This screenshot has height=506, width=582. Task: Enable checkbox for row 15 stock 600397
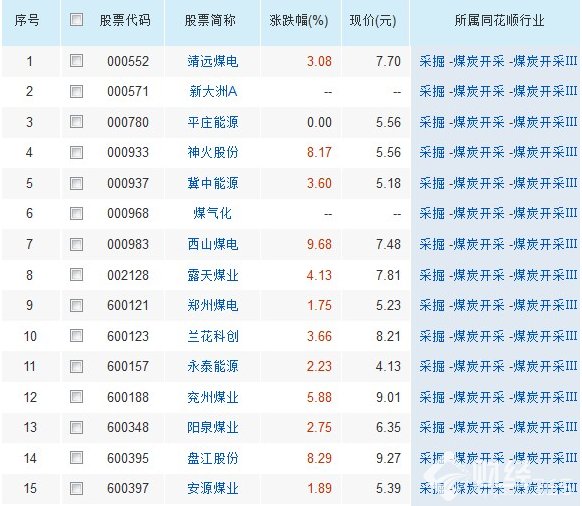[76, 488]
